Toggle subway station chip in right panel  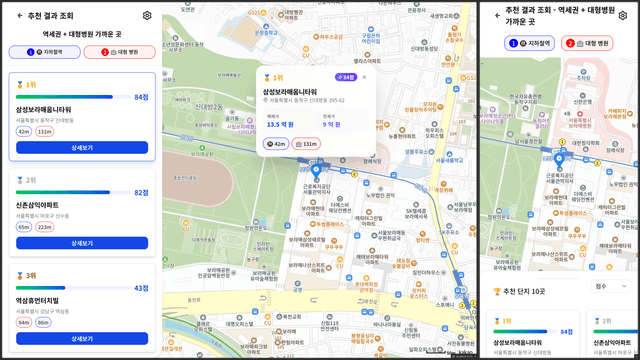(x=529, y=43)
